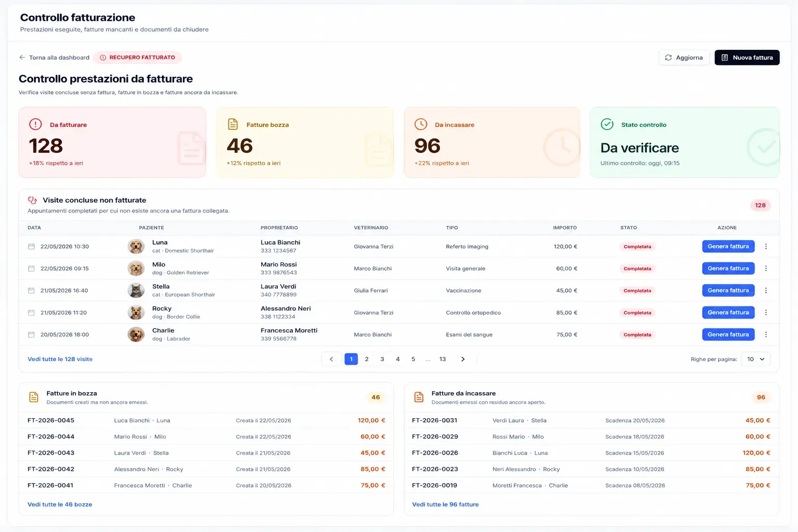This screenshot has width=798, height=532.
Task: Open unpaid invoice FT-2026-0031
Action: coord(435,420)
